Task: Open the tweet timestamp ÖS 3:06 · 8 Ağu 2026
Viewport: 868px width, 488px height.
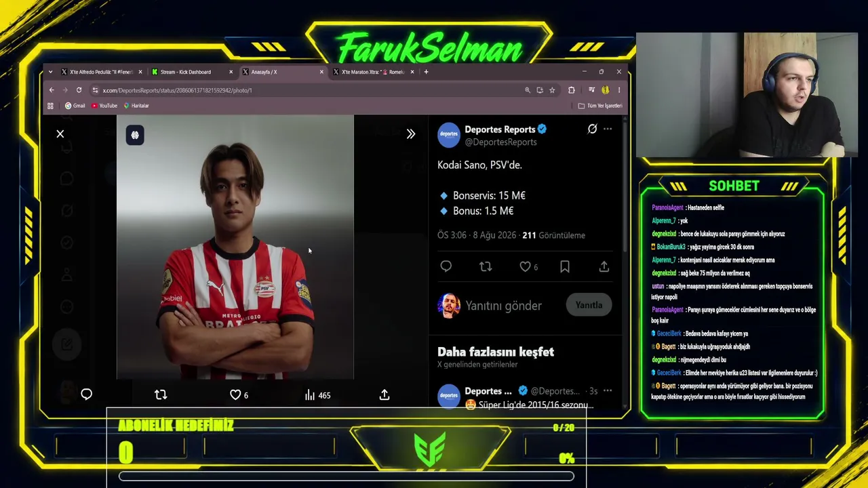Action: [x=477, y=235]
